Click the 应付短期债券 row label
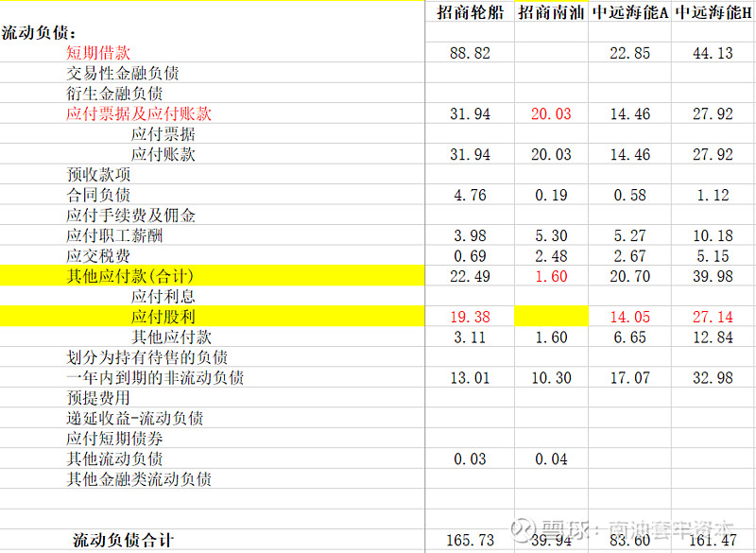Screen dimensions: 756x553 [114, 439]
